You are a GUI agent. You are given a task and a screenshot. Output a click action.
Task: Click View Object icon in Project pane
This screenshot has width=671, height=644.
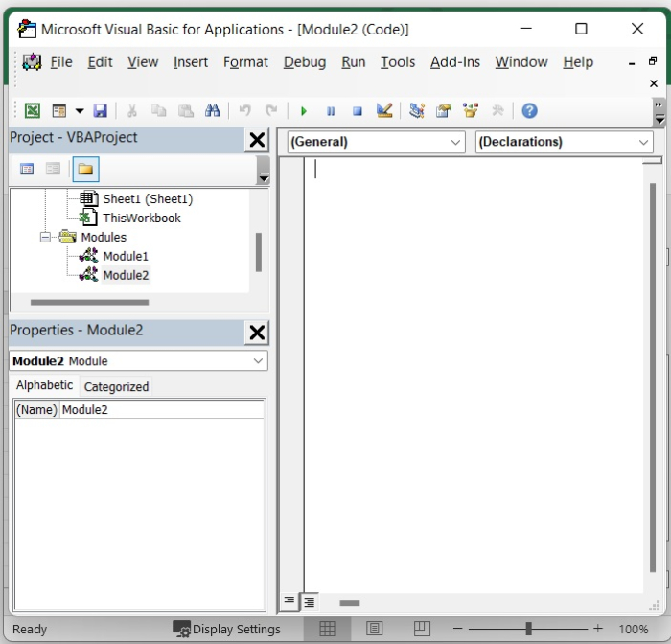point(53,169)
